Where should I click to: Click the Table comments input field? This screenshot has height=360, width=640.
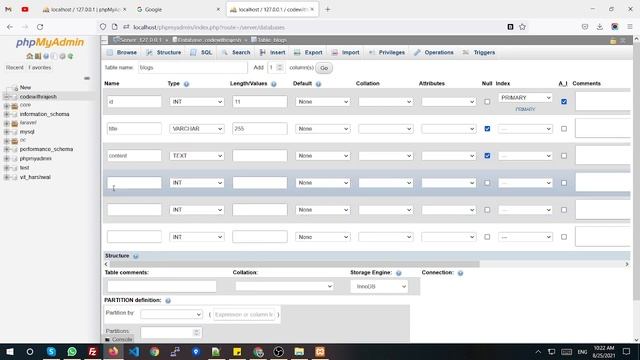click(162, 286)
